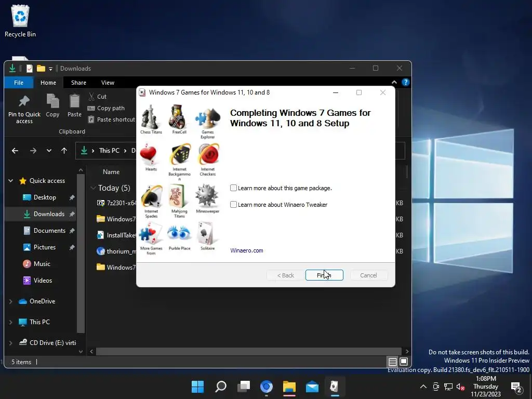
Task: Open the File menu tab
Action: pos(19,83)
